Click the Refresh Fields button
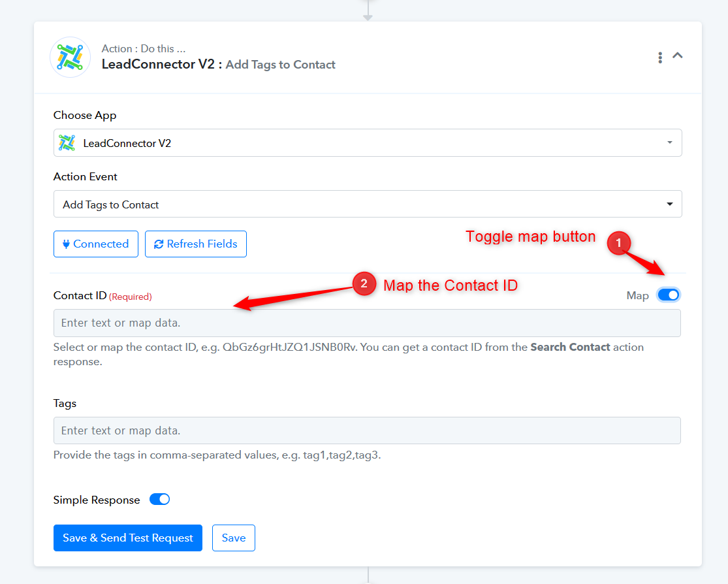The width and height of the screenshot is (728, 584). coord(195,244)
